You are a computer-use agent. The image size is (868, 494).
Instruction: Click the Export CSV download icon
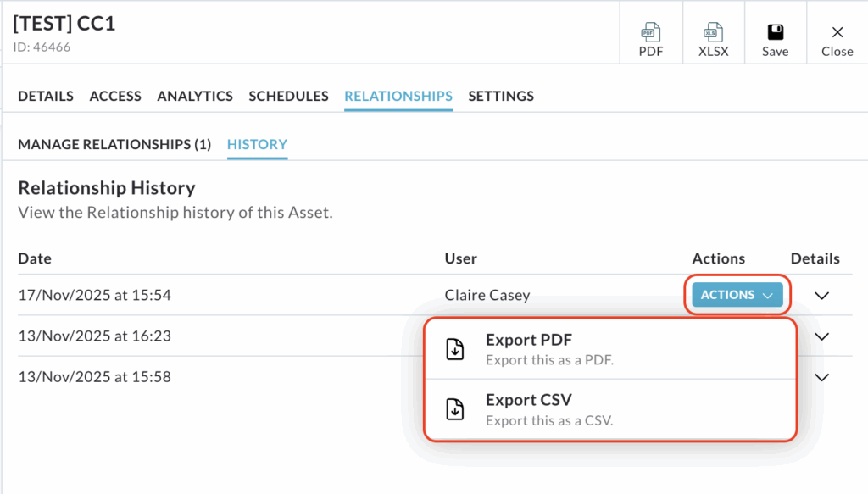coord(455,409)
